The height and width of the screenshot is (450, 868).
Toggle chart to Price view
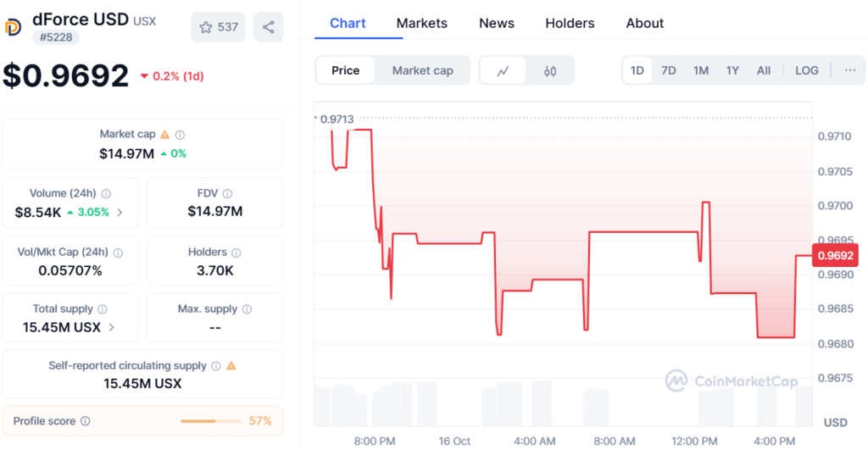pos(345,70)
